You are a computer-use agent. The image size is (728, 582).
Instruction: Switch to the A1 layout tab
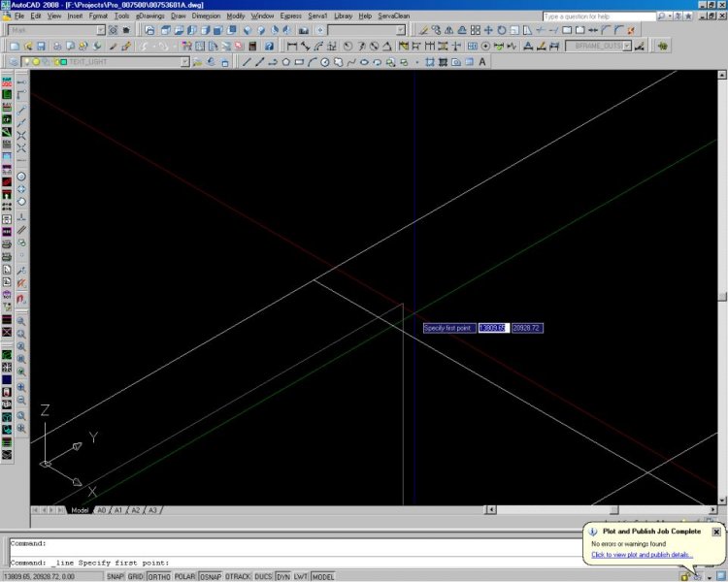tap(117, 510)
